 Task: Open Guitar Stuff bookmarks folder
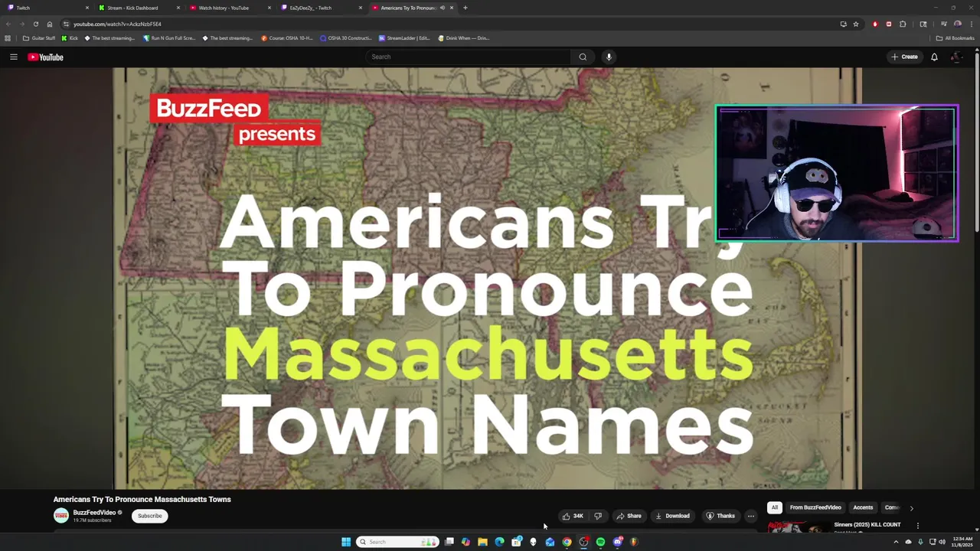39,37
